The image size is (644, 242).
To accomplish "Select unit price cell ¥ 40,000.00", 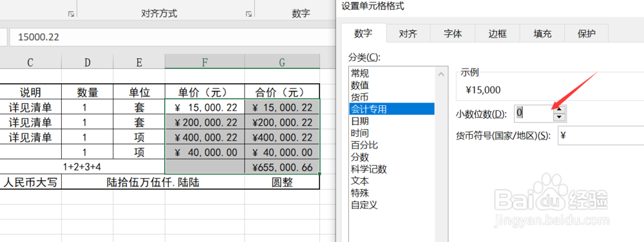I will [205, 152].
